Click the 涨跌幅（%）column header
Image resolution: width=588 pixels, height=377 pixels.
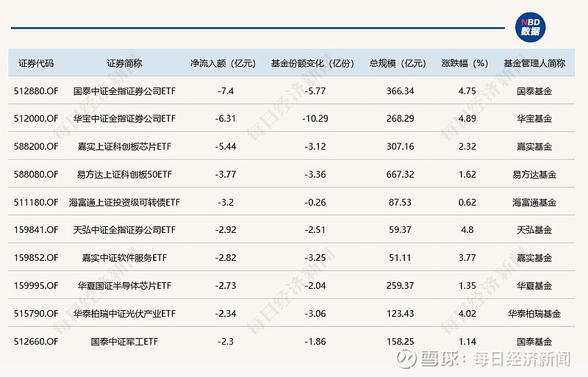click(x=465, y=63)
